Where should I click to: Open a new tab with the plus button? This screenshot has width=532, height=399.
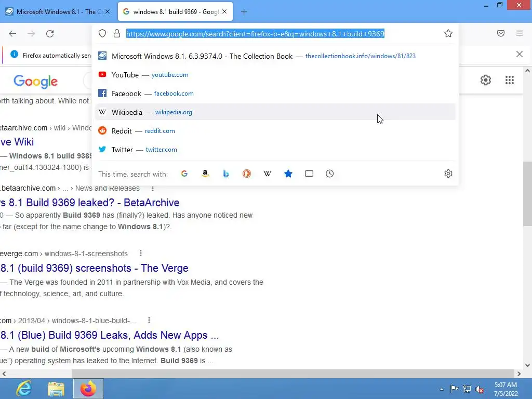click(x=244, y=12)
